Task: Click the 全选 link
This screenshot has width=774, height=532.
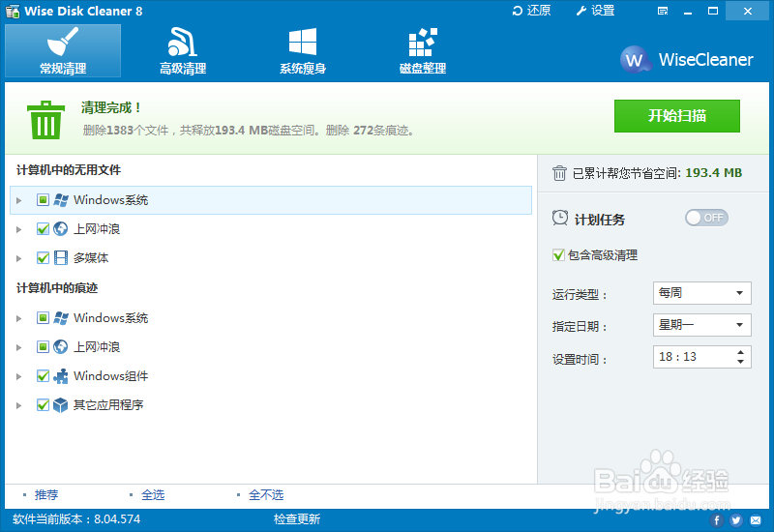Action: point(153,494)
